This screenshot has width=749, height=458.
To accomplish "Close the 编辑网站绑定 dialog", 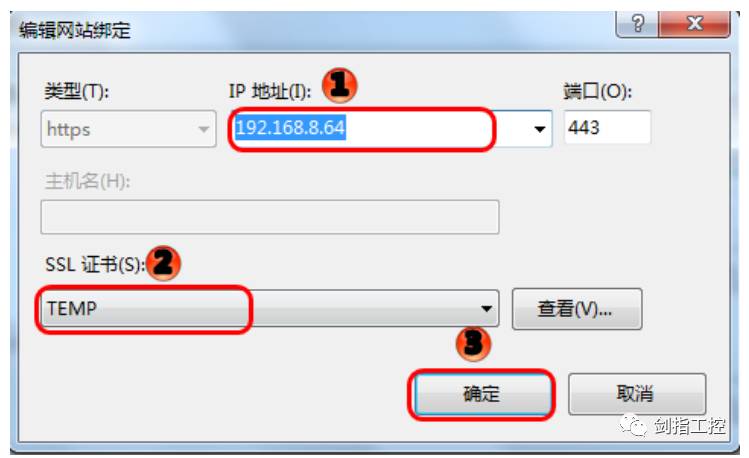I will 695,23.
